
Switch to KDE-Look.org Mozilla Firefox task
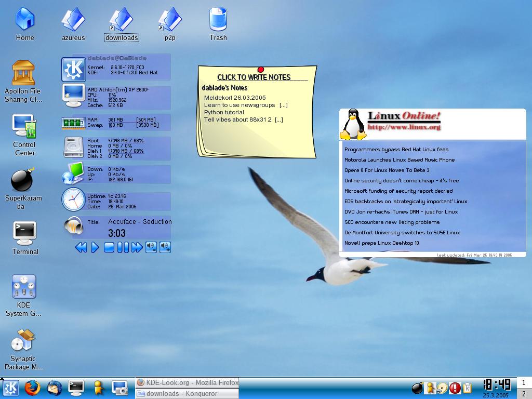coord(187,382)
